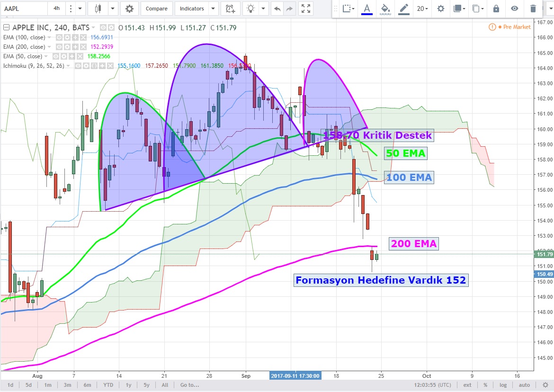
Task: Toggle log scale on price axis
Action: coord(503,385)
